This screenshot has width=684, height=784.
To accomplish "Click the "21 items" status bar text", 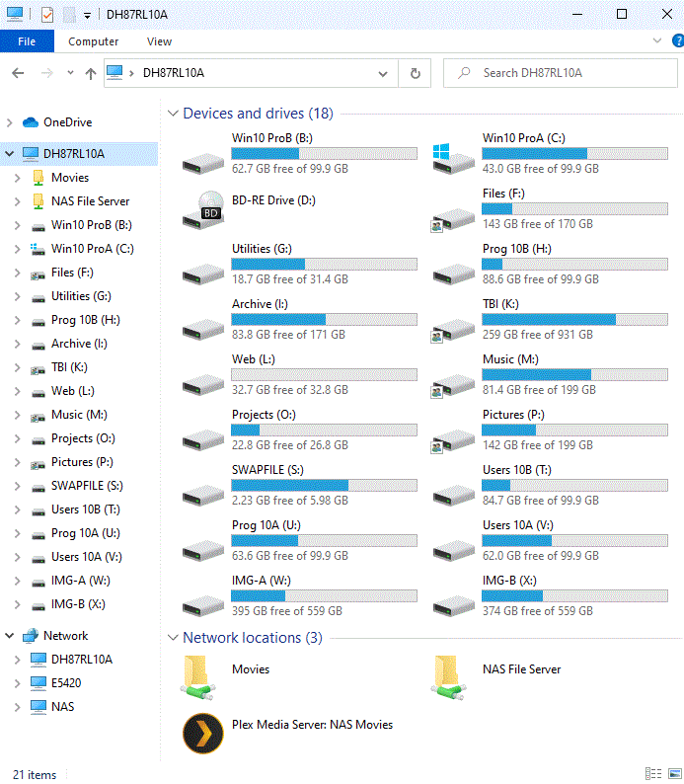I will coord(35,774).
